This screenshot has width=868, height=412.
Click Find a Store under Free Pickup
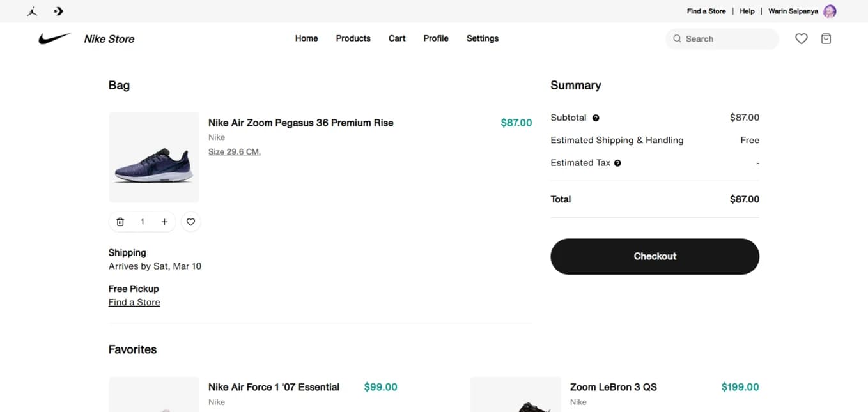(x=134, y=302)
